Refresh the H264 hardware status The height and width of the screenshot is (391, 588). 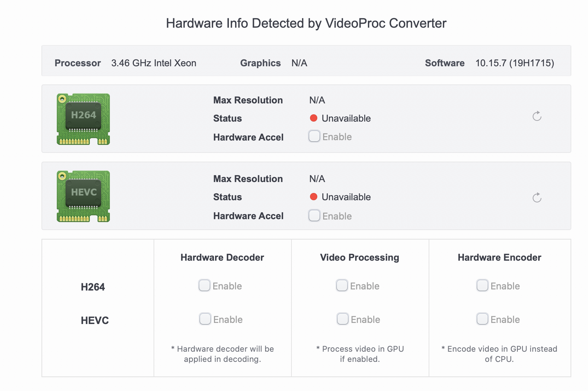[x=537, y=116]
